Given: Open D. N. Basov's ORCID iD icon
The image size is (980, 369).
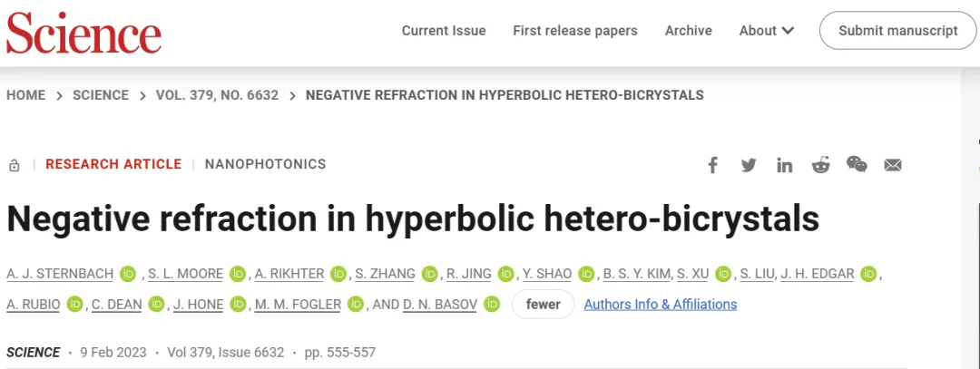Looking at the screenshot, I should (492, 304).
